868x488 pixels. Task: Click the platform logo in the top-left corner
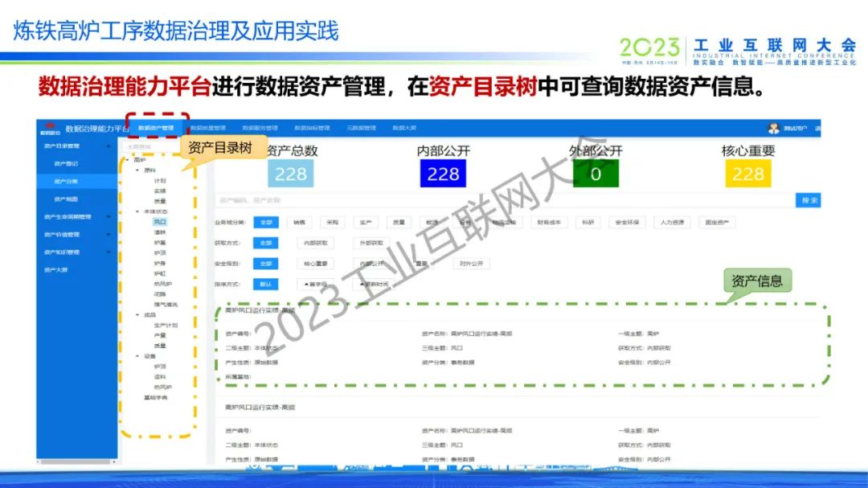pos(50,128)
